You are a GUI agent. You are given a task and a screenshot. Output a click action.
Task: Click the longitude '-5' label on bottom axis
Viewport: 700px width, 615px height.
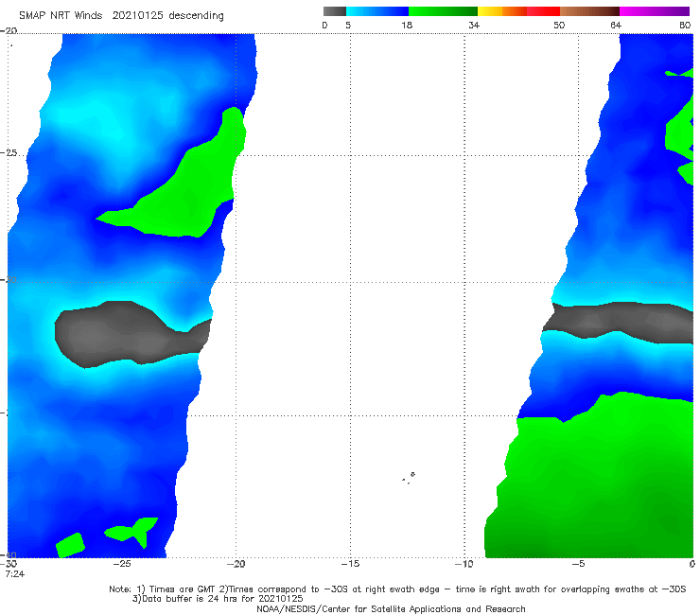tap(578, 564)
